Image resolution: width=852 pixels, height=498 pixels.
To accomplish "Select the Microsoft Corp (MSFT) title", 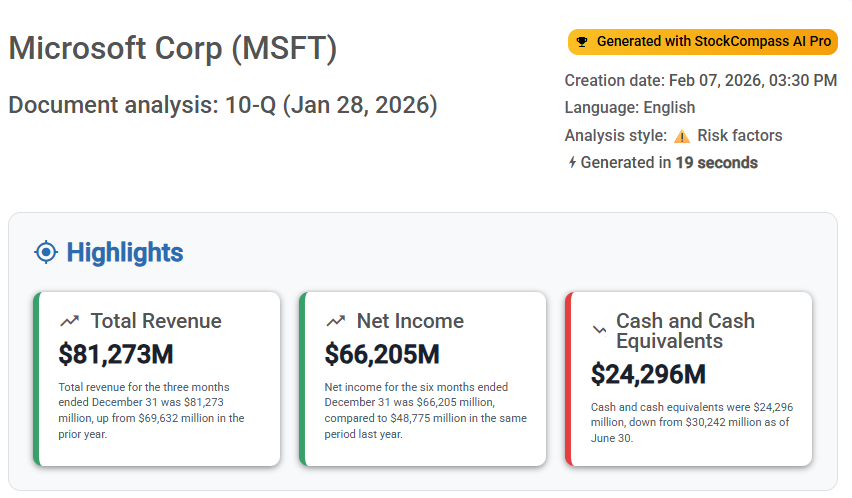I will coord(173,48).
